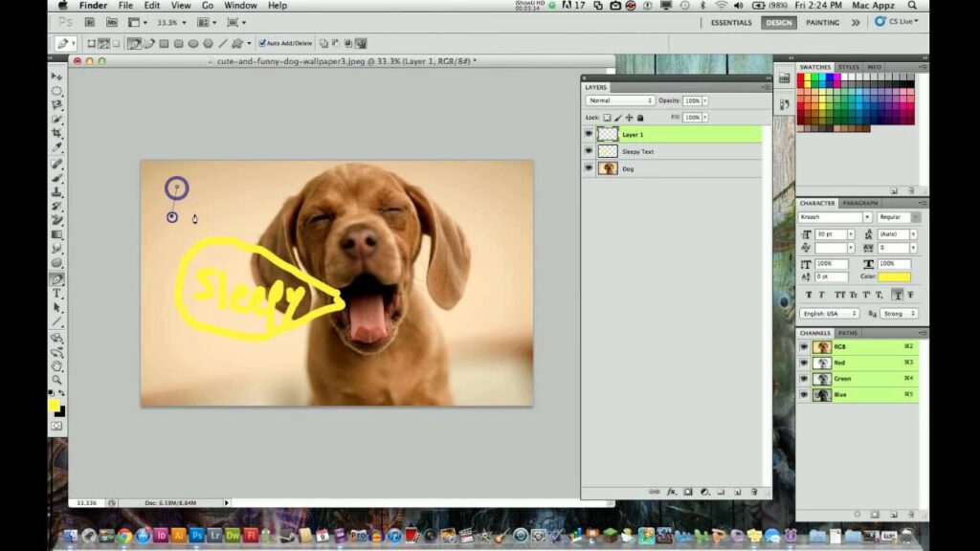Screen dimensions: 980x551
Task: Select the Crop tool
Action: 57,134
